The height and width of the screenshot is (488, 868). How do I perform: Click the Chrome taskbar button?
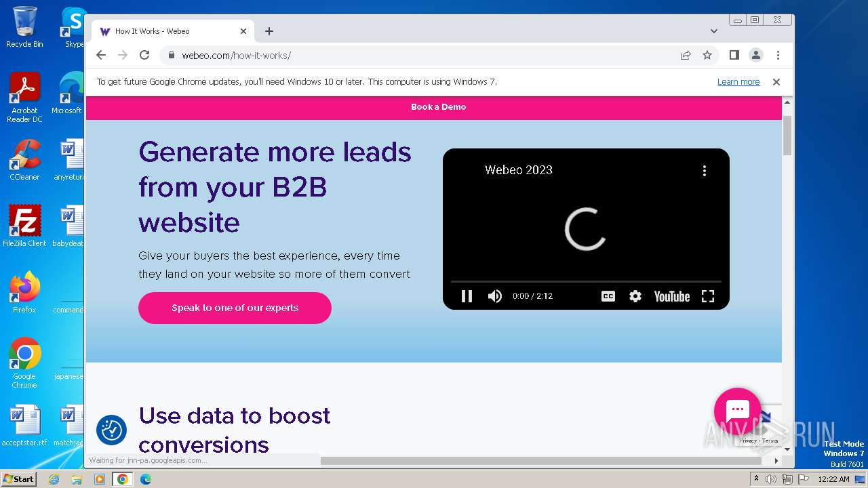pos(123,479)
